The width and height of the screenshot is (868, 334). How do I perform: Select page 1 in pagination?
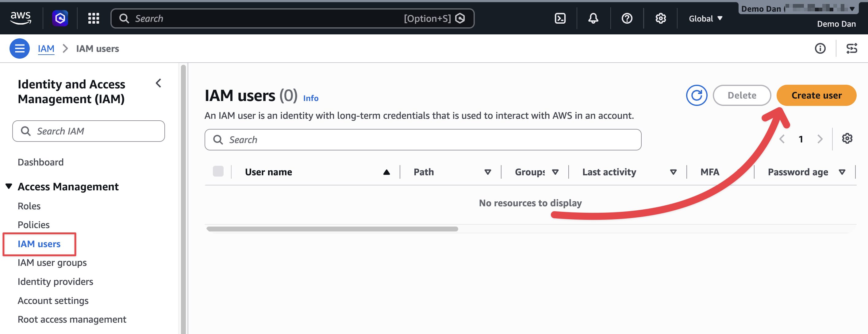[x=801, y=139]
